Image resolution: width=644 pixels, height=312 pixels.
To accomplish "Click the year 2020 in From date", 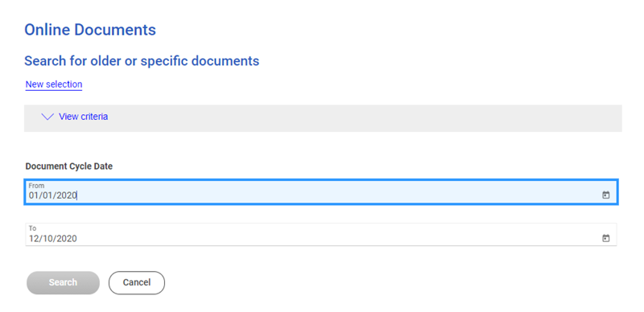I will click(x=67, y=196).
